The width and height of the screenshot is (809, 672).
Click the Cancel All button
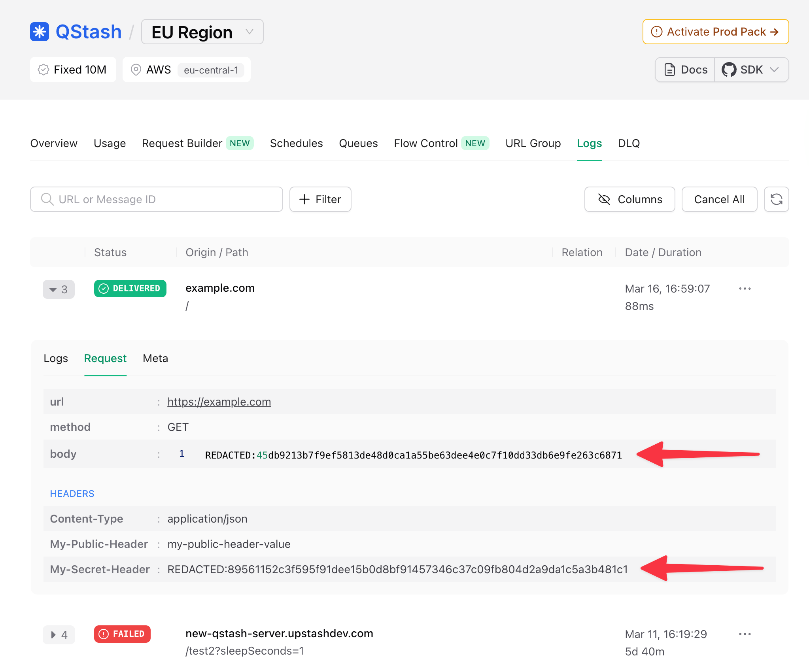click(x=719, y=199)
